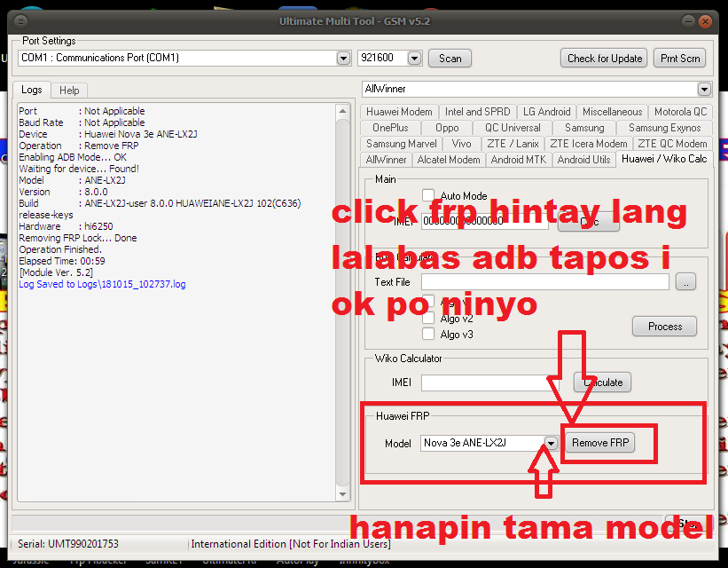This screenshot has width=728, height=568.
Task: Open the ZTE Icera Modem tab
Action: pos(588,144)
